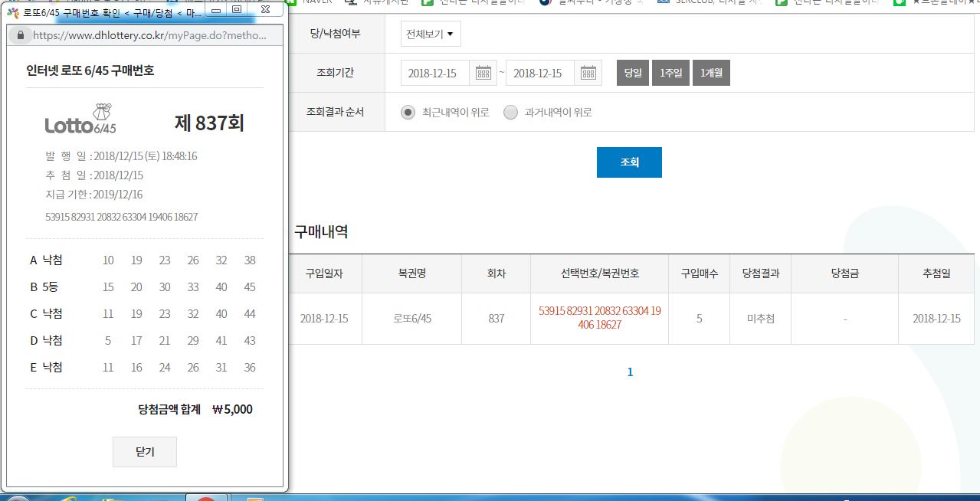Click the B 5등 row label
This screenshot has width=980, height=501.
(x=45, y=287)
